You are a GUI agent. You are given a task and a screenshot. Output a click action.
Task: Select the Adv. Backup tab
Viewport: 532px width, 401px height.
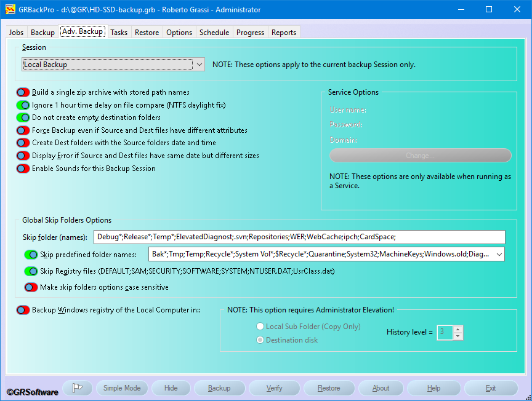pos(83,31)
